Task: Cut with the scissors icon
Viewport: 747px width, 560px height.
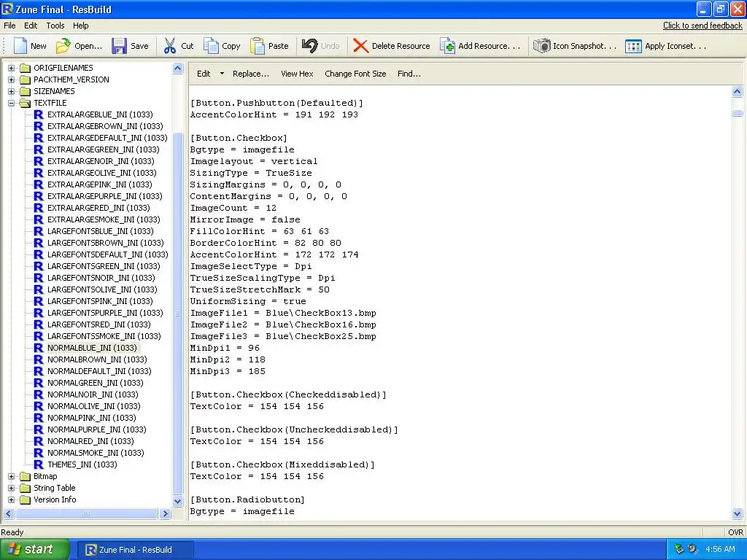Action: [x=169, y=46]
